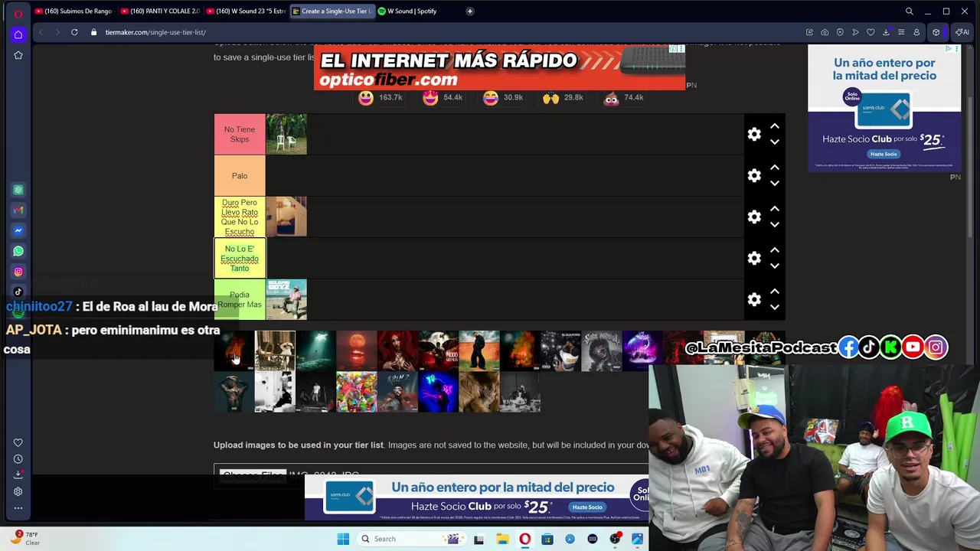
Task: Open settings gear for Palo row
Action: pyautogui.click(x=754, y=176)
